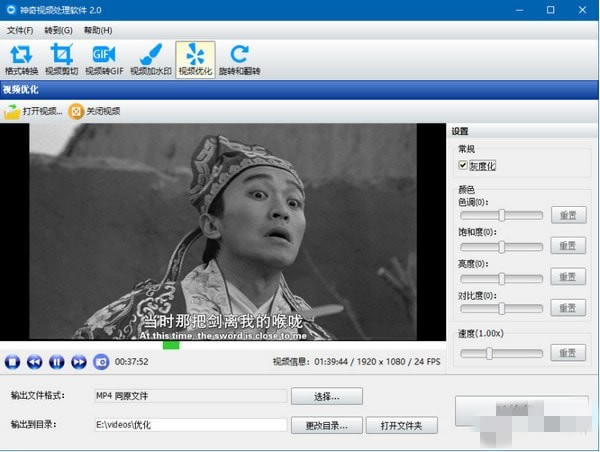Stop video playback
Image resolution: width=600 pixels, height=452 pixels.
tap(12, 362)
